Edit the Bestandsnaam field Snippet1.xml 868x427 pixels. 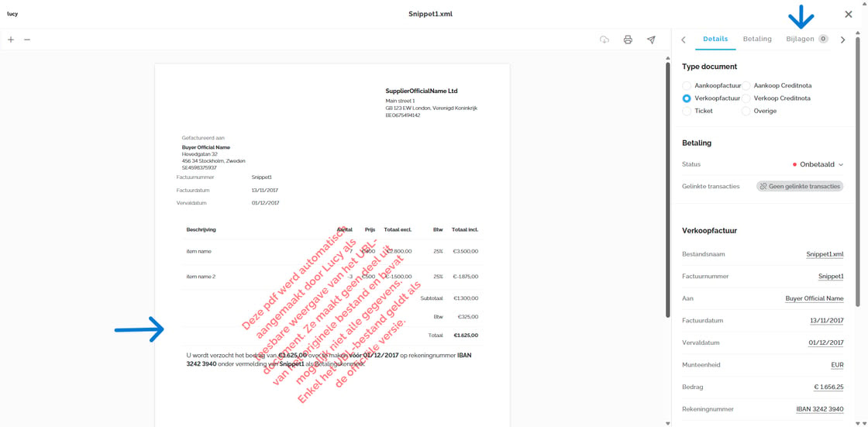pyautogui.click(x=825, y=254)
